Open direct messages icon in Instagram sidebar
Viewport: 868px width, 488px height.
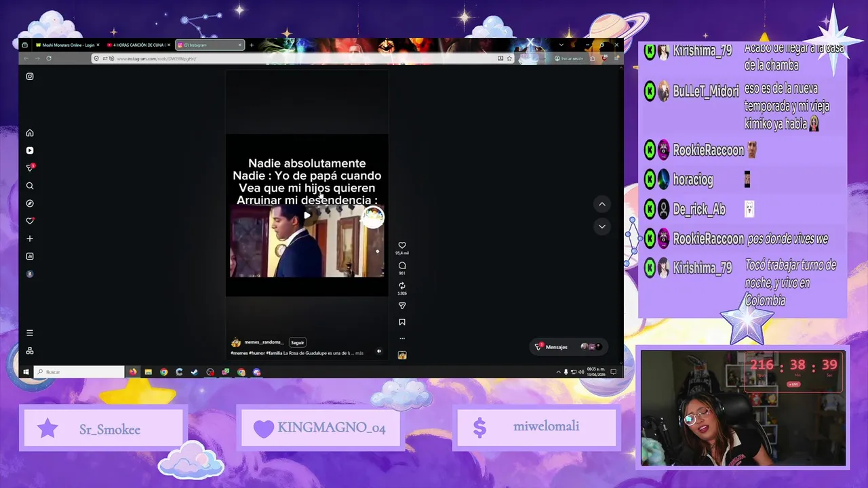click(x=30, y=167)
